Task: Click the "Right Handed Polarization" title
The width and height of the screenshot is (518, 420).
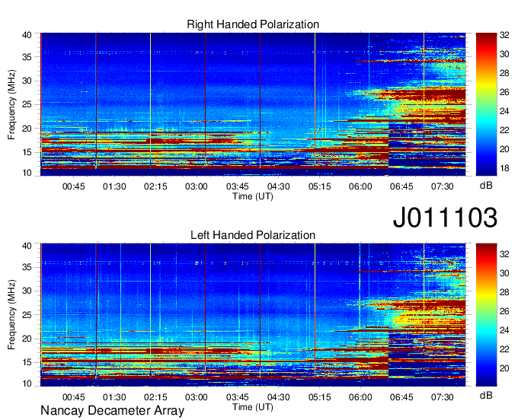Action: (x=253, y=24)
